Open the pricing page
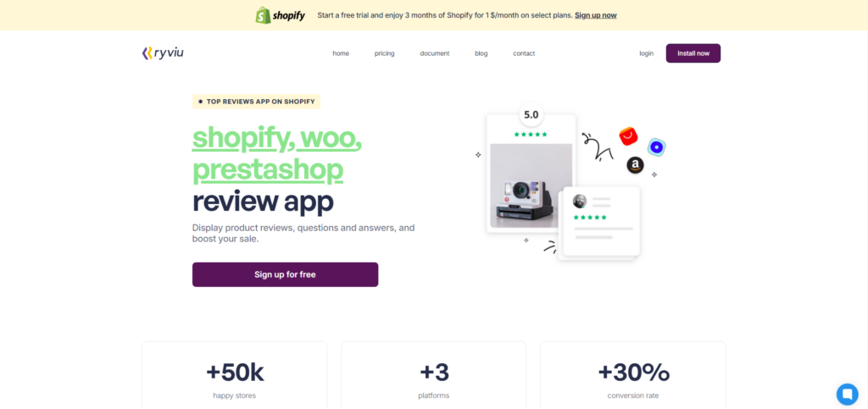The width and height of the screenshot is (868, 409). pyautogui.click(x=384, y=53)
